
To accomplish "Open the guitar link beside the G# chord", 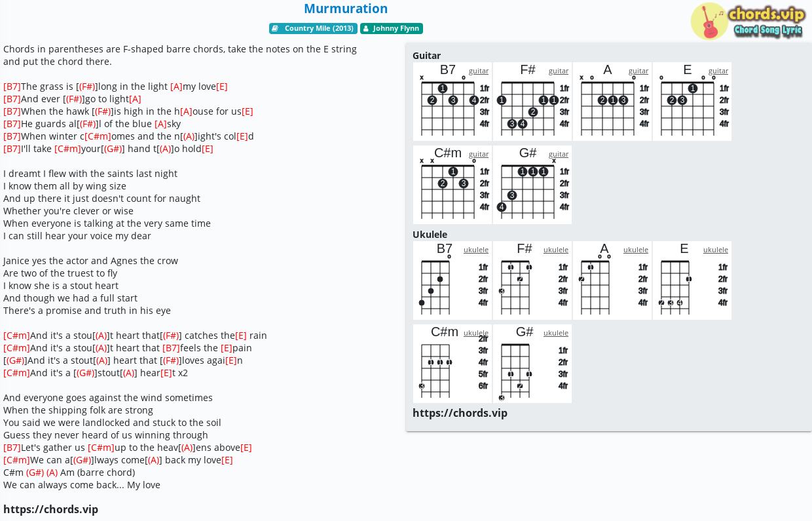I will point(559,154).
